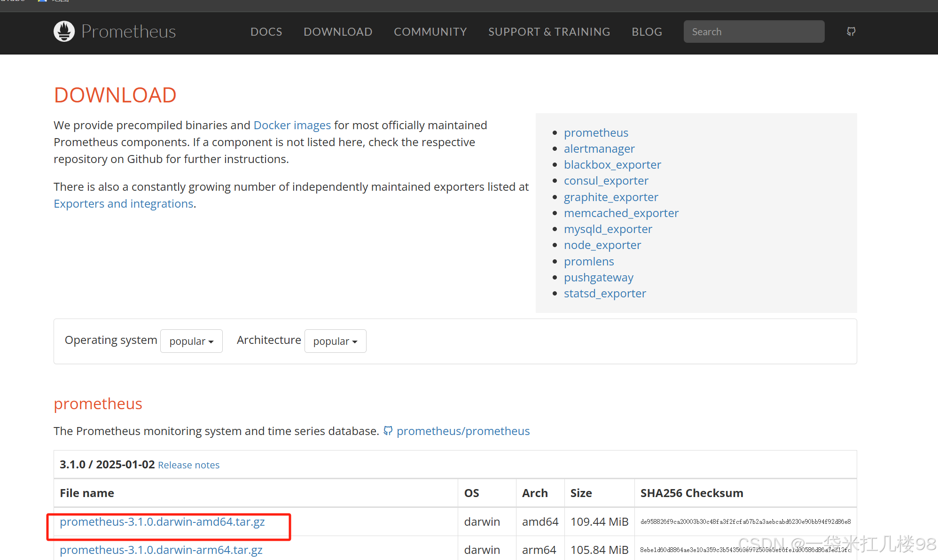Go to DOCS in navigation bar
The image size is (938, 560).
[x=266, y=31]
